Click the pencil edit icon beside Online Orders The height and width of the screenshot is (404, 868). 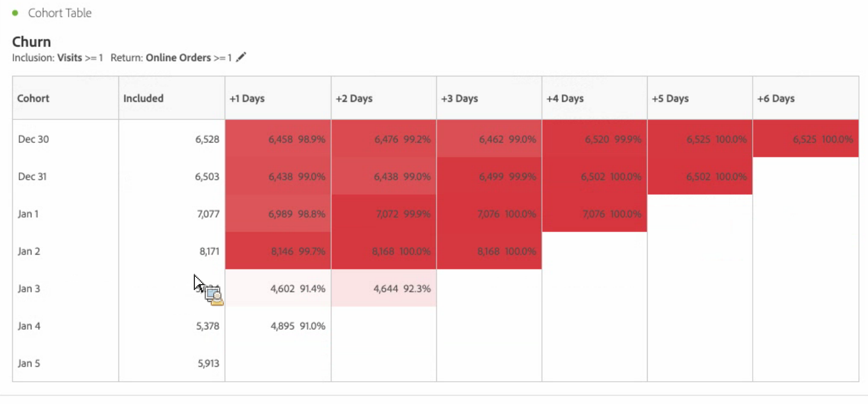coord(241,57)
